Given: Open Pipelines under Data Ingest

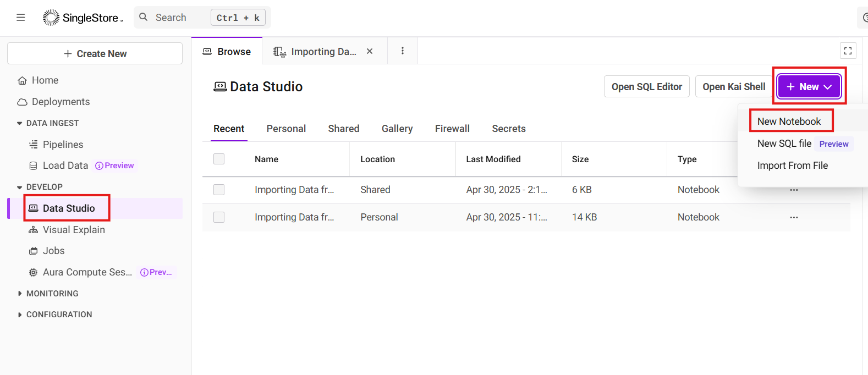Looking at the screenshot, I should pos(63,145).
